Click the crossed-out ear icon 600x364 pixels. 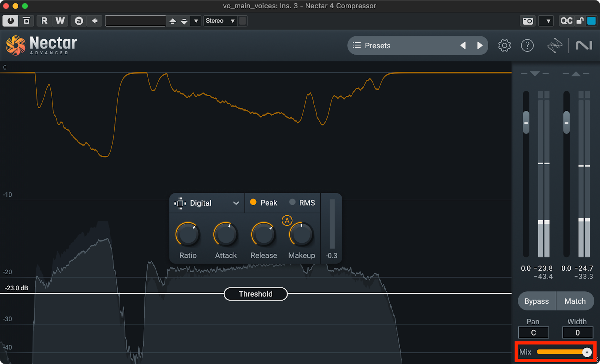555,46
